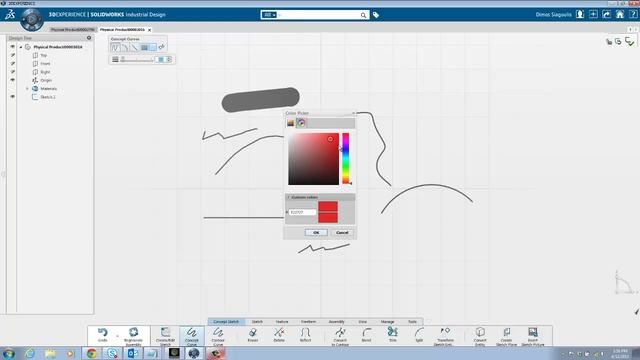
Task: Click OK in Color Picker dialog
Action: pyautogui.click(x=316, y=232)
